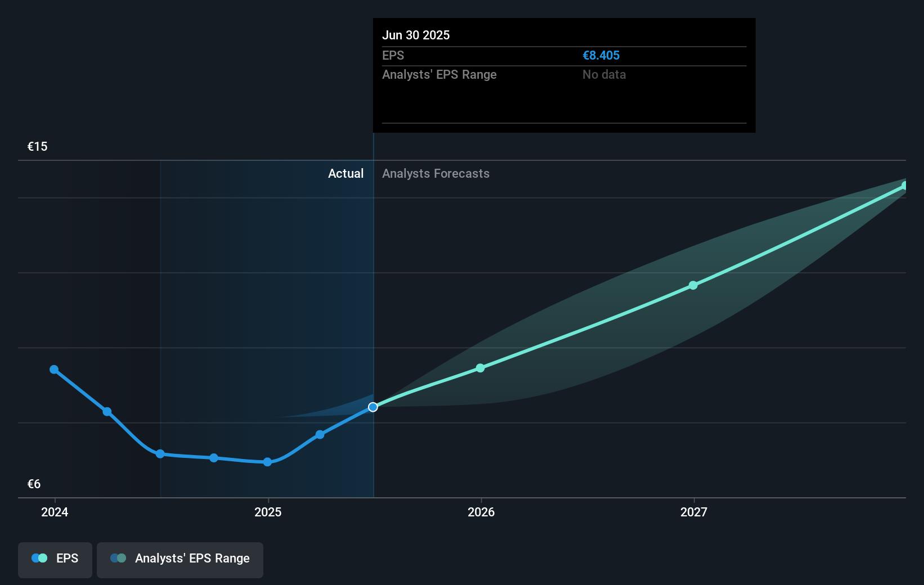Expand the Analysts' EPS Range legend entry

(192, 559)
